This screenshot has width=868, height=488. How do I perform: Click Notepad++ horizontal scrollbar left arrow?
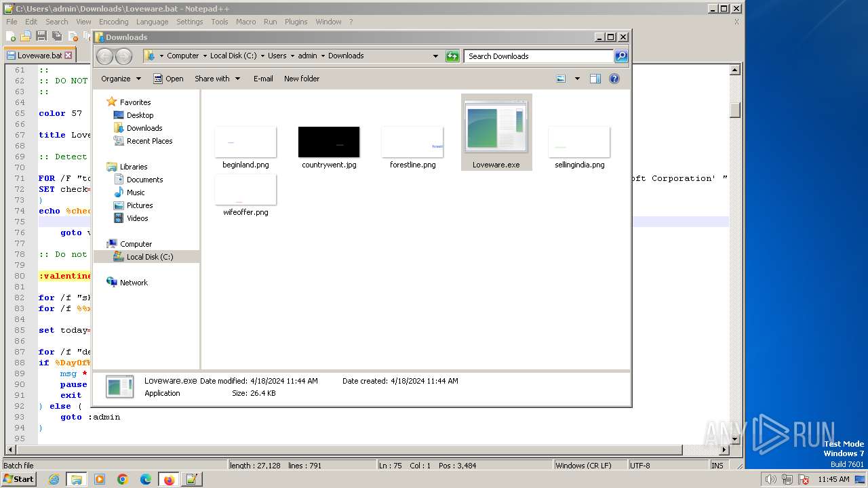tap(9, 450)
